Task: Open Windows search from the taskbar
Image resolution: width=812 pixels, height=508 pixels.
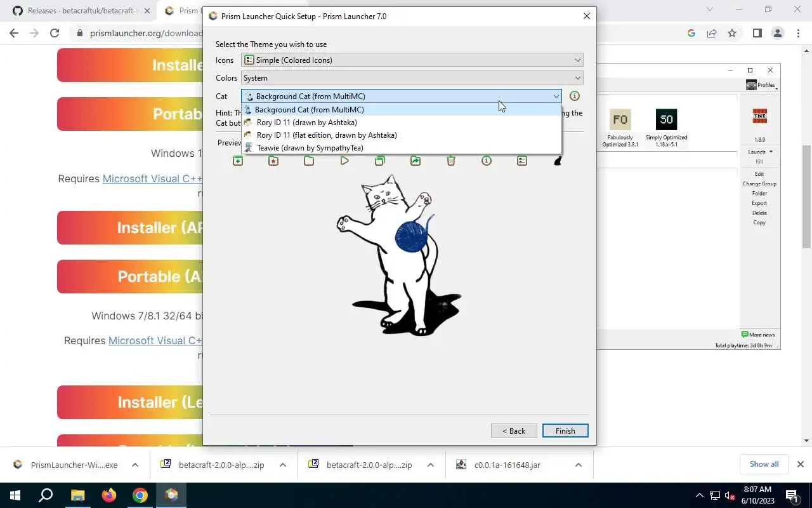Action: pos(46,495)
